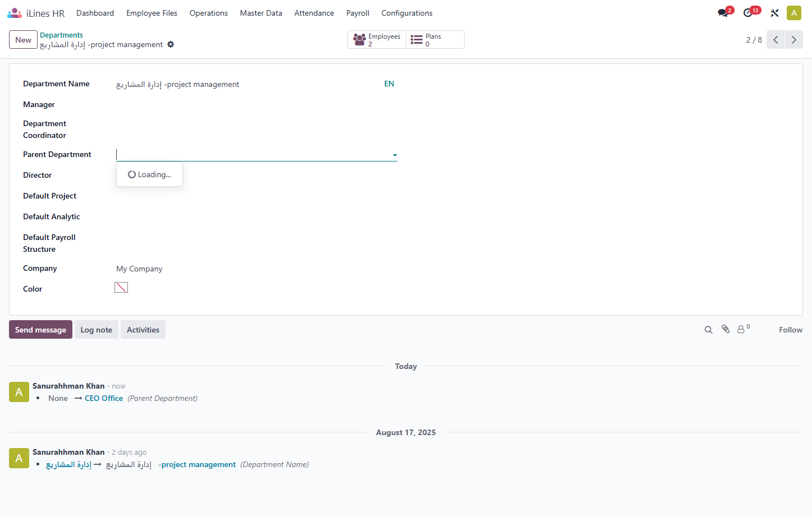
Task: Open the Configurations menu
Action: [x=407, y=13]
